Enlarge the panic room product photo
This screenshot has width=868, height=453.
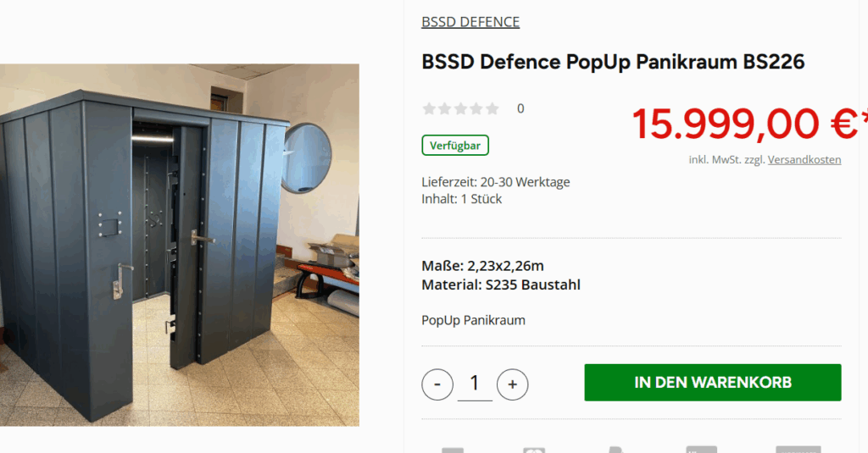[180, 245]
